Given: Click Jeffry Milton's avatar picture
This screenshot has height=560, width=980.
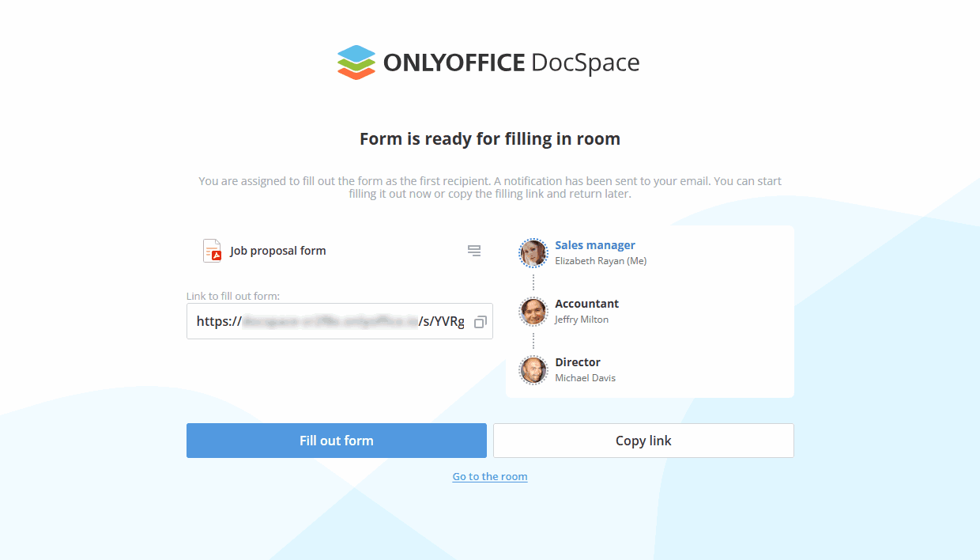Looking at the screenshot, I should pyautogui.click(x=533, y=312).
